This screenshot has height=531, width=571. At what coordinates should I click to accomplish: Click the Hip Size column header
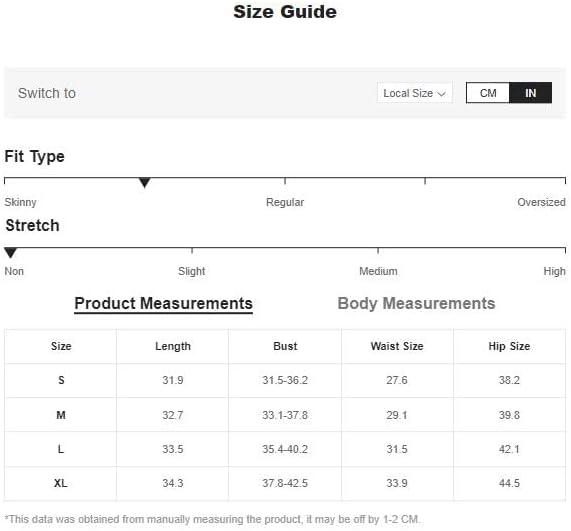click(509, 346)
